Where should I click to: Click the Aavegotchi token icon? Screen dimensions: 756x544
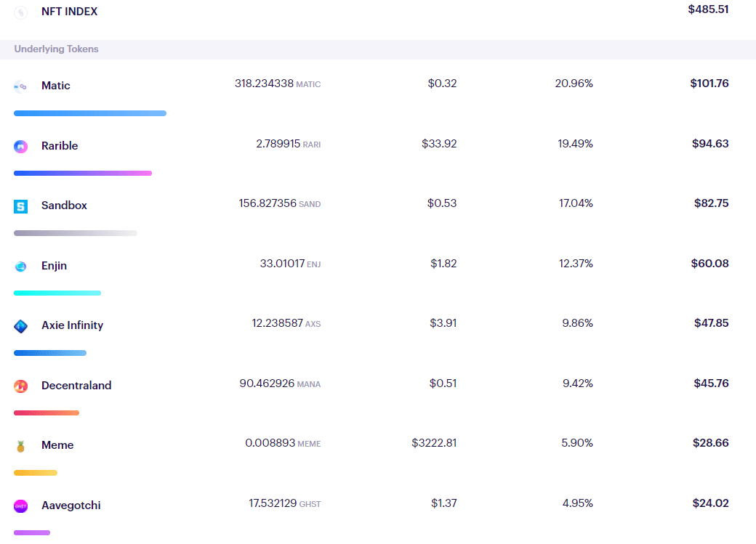tap(20, 505)
